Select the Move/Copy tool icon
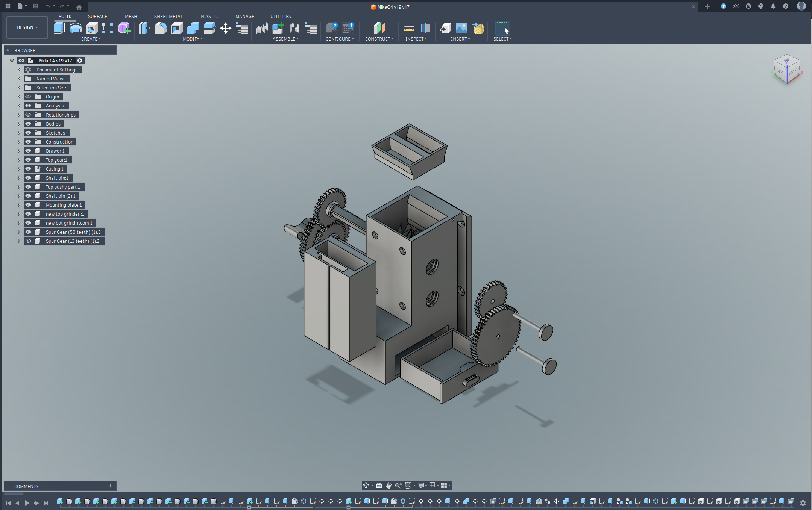The width and height of the screenshot is (812, 510). 225,28
